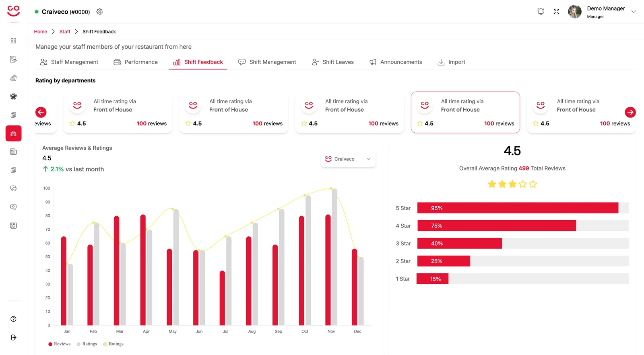This screenshot has height=355, width=644.
Task: Open the Import tab
Action: coord(451,62)
